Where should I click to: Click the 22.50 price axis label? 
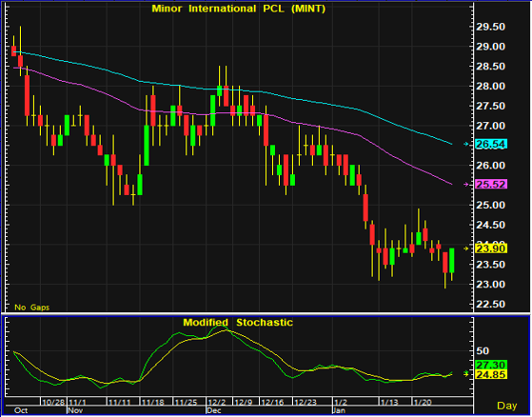point(491,304)
